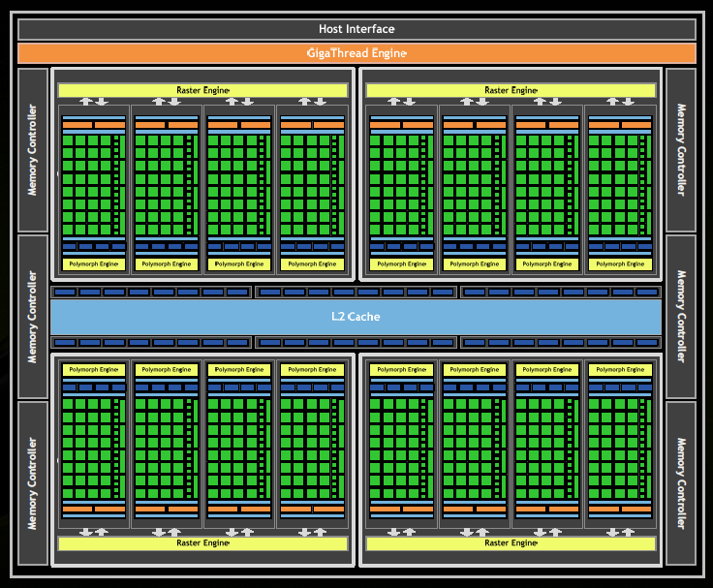The height and width of the screenshot is (588, 713).
Task: Click first Polymorph Engine in the upper-left cluster
Action: [x=94, y=263]
